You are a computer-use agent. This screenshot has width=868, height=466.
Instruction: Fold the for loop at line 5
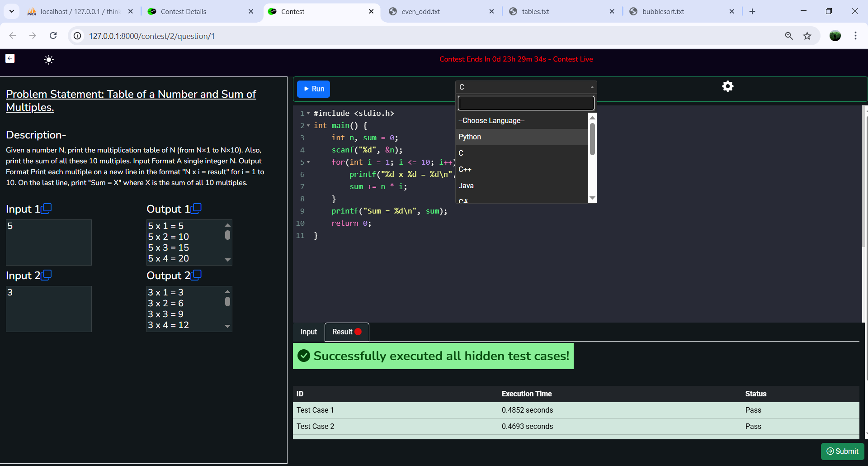coord(308,162)
